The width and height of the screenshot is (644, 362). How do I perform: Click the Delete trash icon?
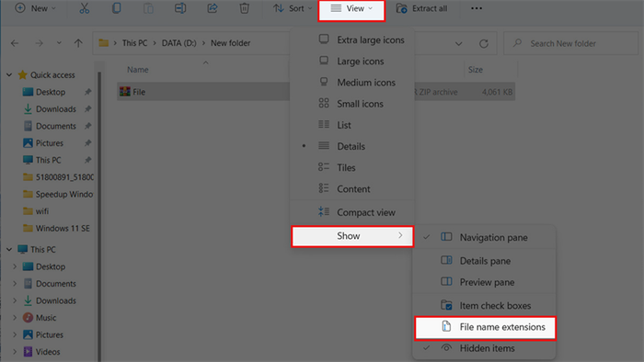(x=245, y=8)
